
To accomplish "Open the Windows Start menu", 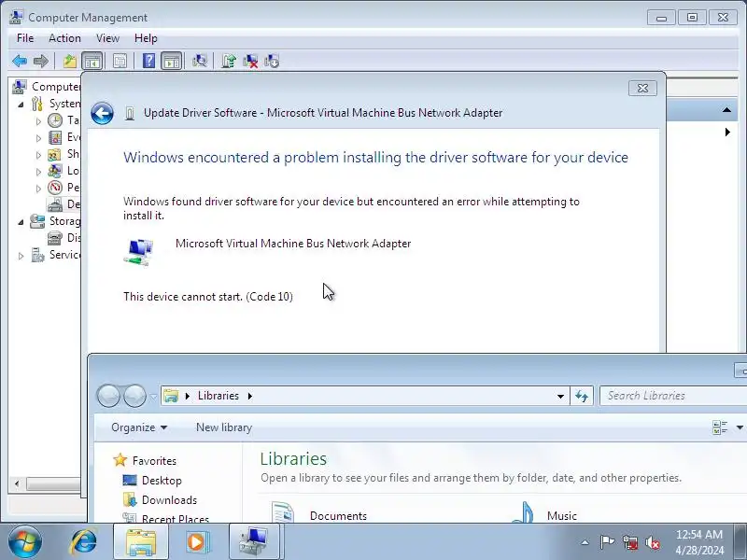I will click(24, 541).
